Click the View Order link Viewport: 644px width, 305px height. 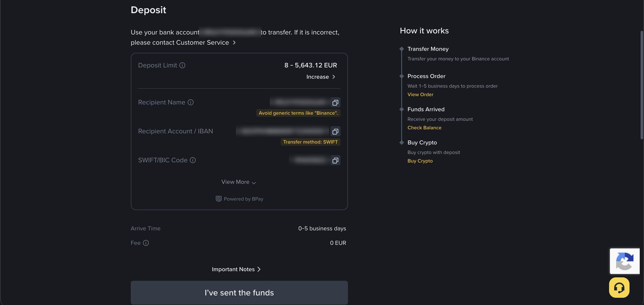pyautogui.click(x=420, y=95)
